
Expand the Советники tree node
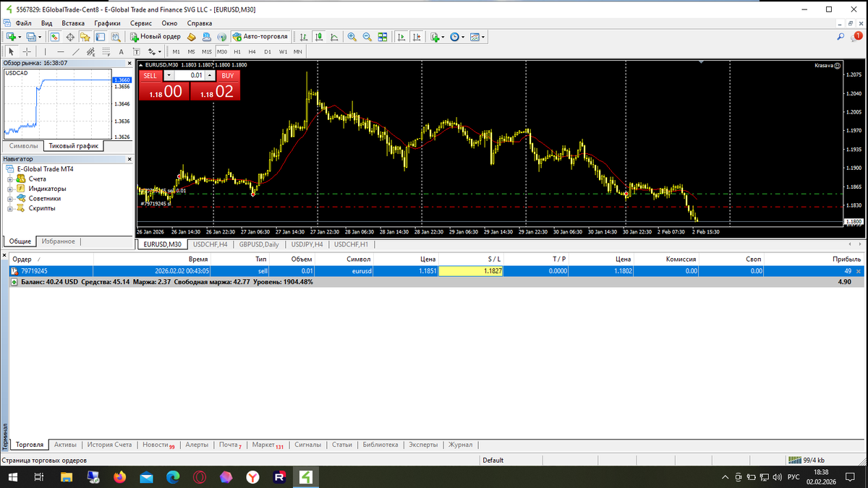[11, 198]
